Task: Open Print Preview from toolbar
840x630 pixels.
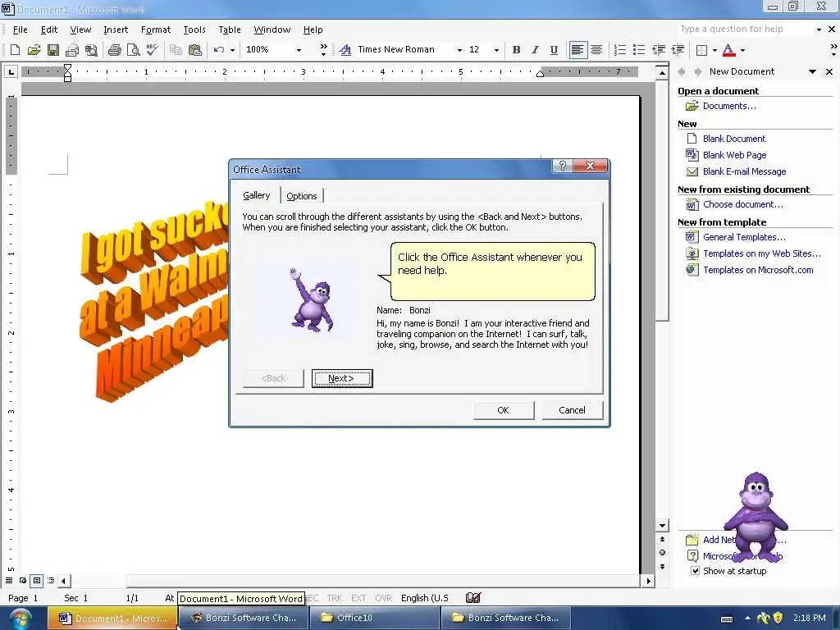Action: 133,50
